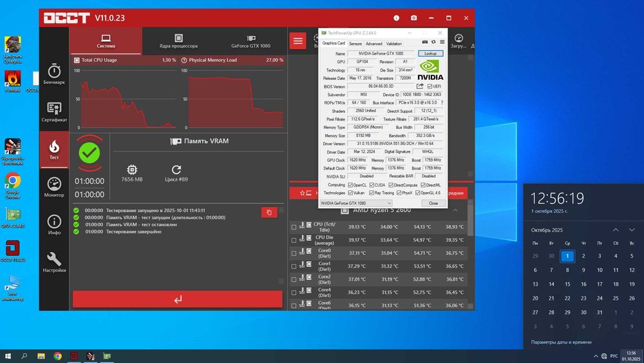The image size is (644, 363).
Task: Click the РУС language indicator in taskbar
Action: [614, 356]
